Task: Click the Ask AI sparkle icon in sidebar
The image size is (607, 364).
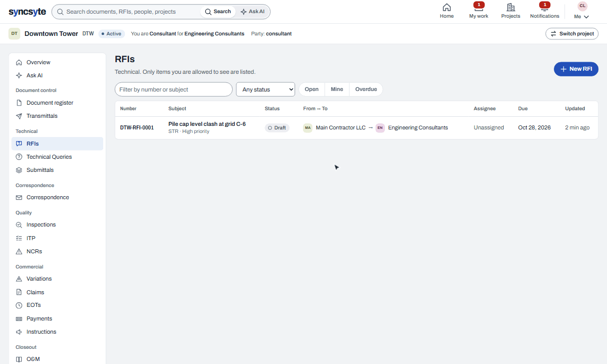Action: 19,75
